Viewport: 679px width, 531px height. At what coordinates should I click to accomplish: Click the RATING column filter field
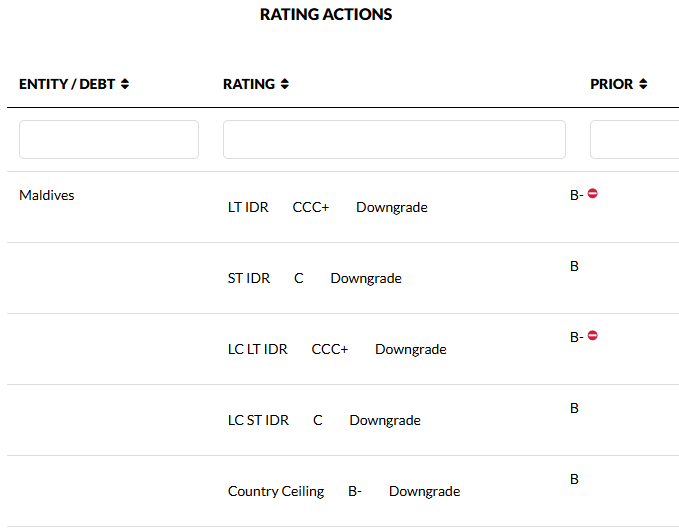[394, 140]
